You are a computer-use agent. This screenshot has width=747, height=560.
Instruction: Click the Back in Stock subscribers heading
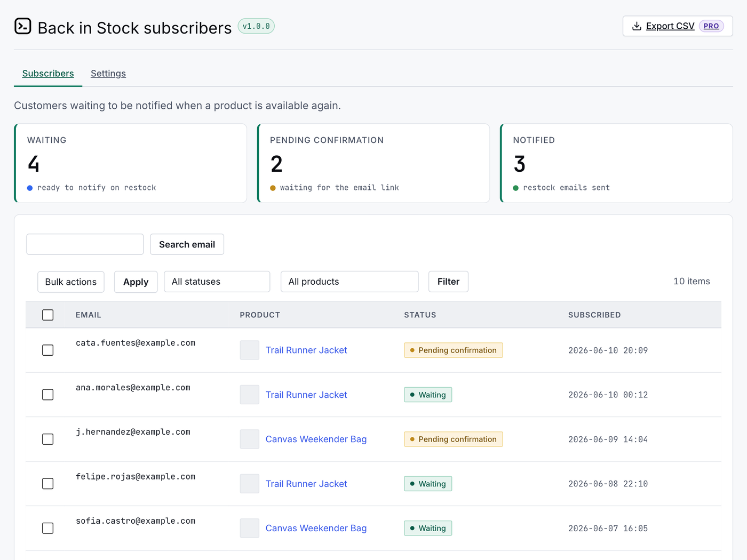(134, 28)
